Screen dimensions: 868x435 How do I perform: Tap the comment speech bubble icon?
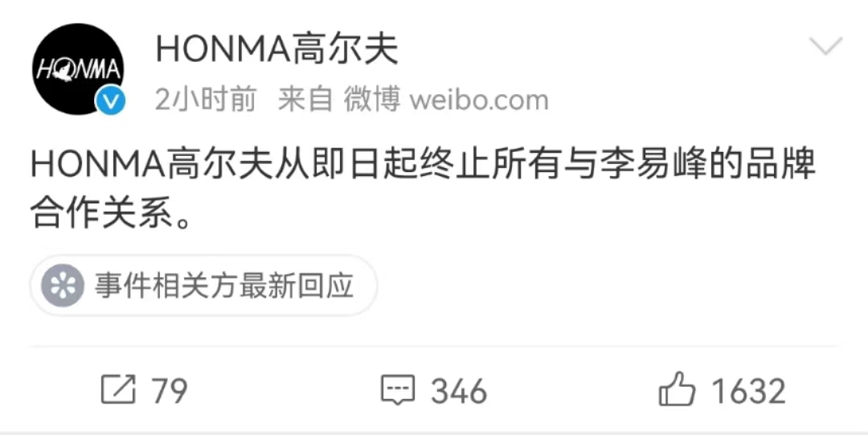point(398,389)
